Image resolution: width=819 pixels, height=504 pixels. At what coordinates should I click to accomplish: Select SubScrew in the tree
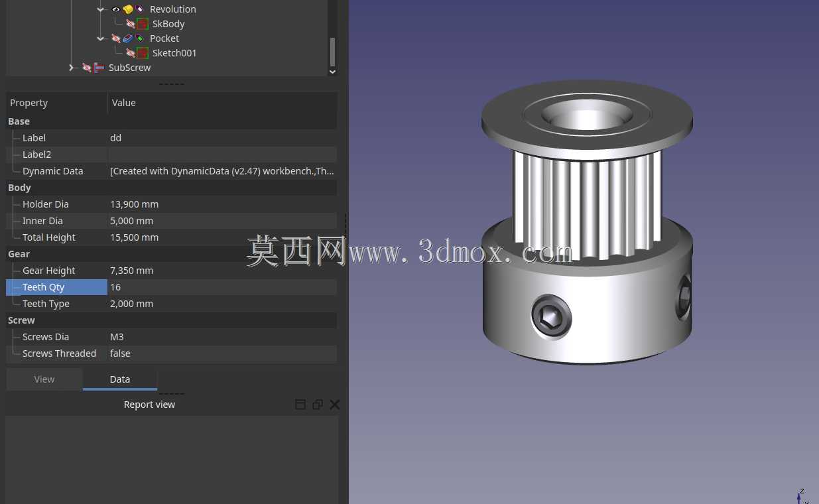tap(129, 68)
